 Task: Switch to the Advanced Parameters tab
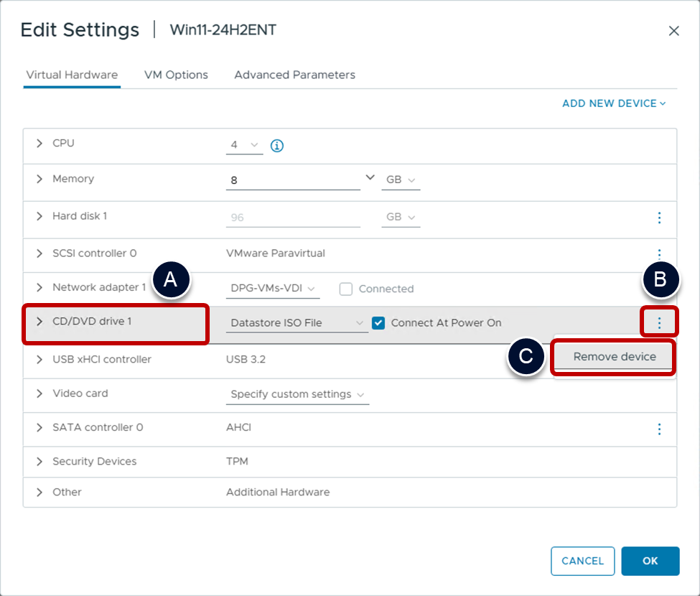294,75
